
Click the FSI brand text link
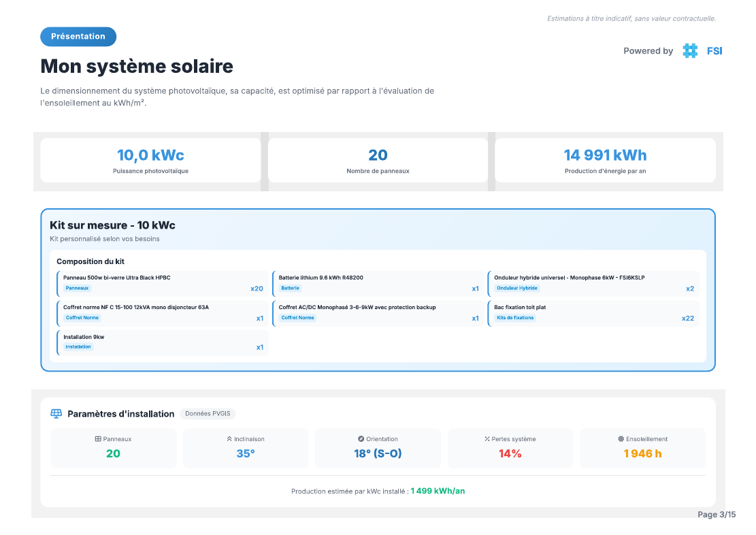(714, 50)
